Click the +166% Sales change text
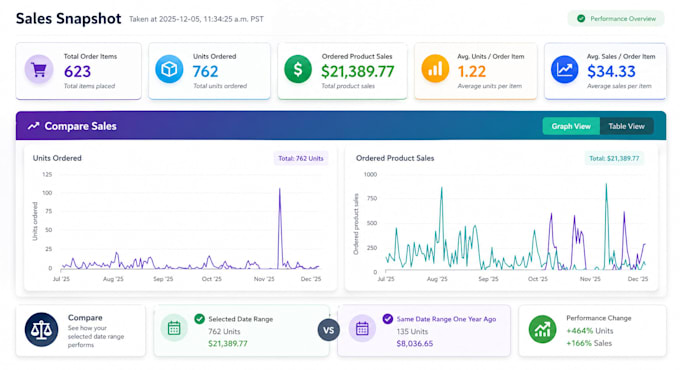This screenshot has height=370, width=680. pyautogui.click(x=589, y=343)
